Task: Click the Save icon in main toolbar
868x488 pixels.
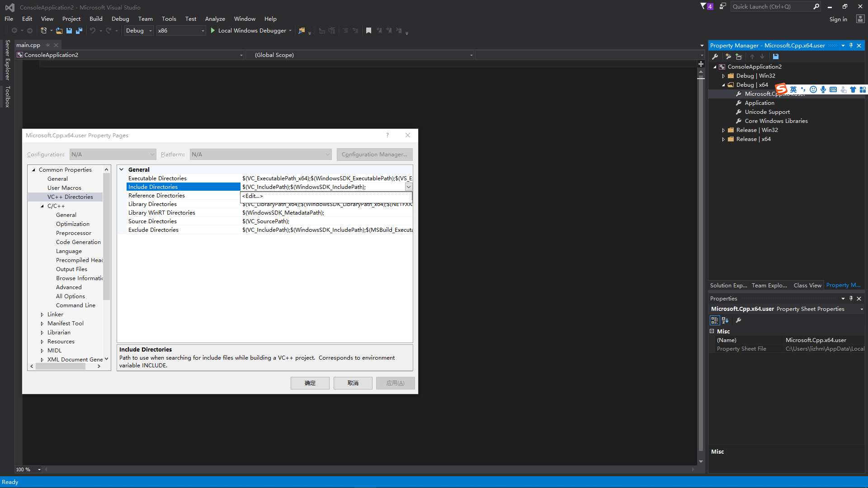Action: (69, 31)
